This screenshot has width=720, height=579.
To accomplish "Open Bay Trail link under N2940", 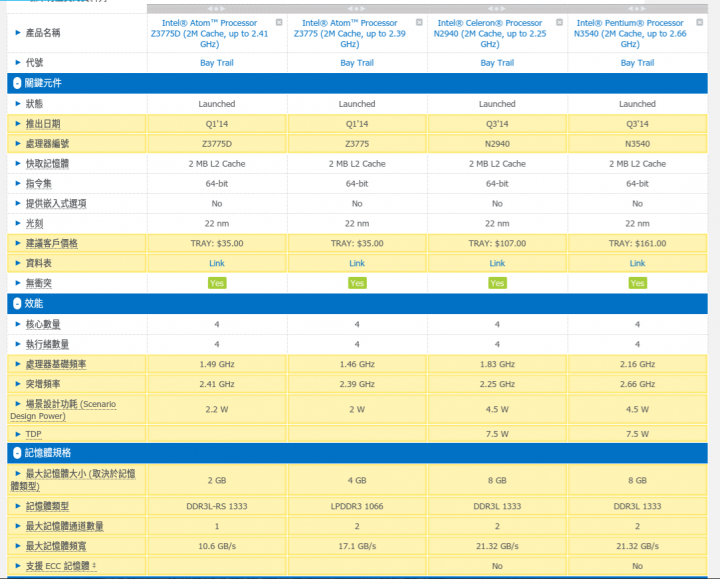I will coord(497,63).
